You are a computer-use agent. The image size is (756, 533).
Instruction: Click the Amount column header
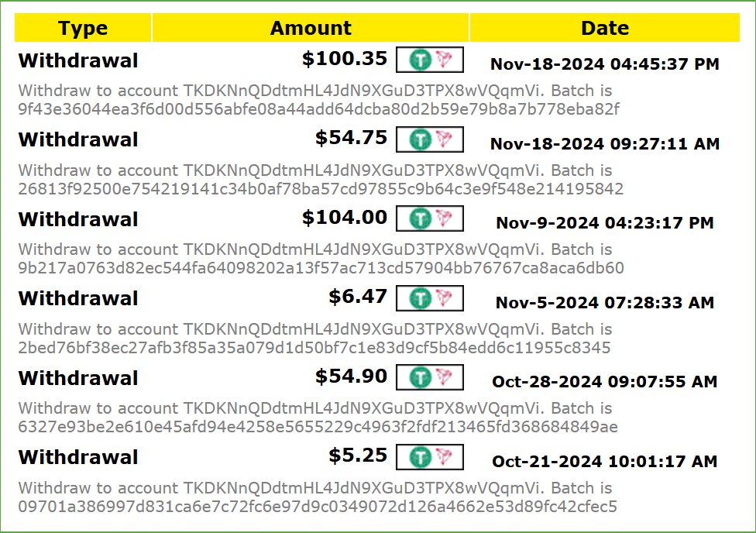[311, 29]
